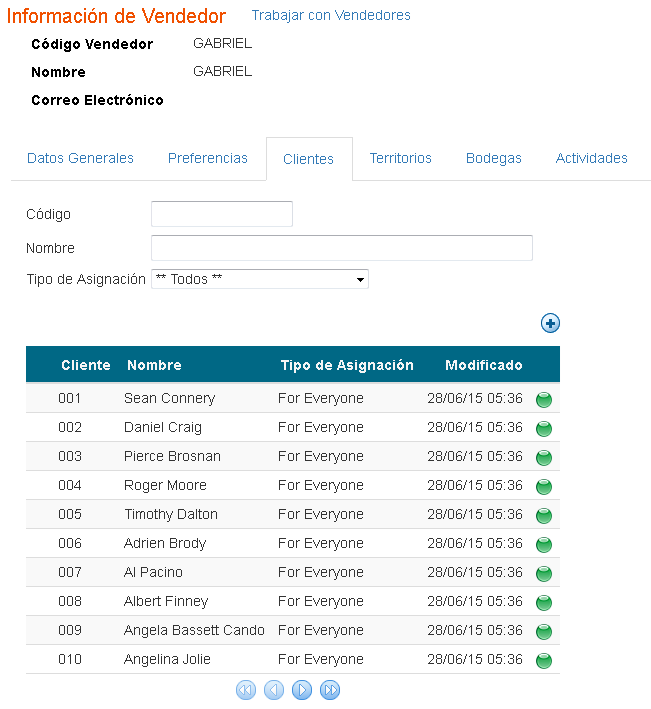
Task: Select the Adrien Brody name cell
Action: [x=165, y=543]
